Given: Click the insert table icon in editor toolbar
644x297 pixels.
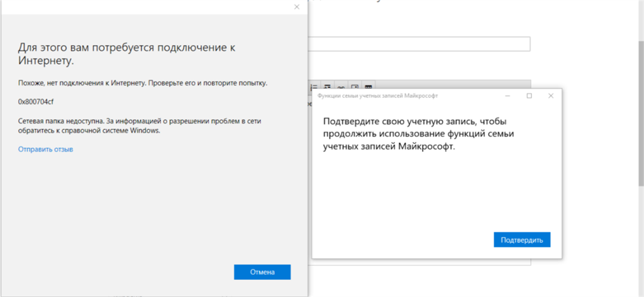Looking at the screenshot, I should 369,86.
